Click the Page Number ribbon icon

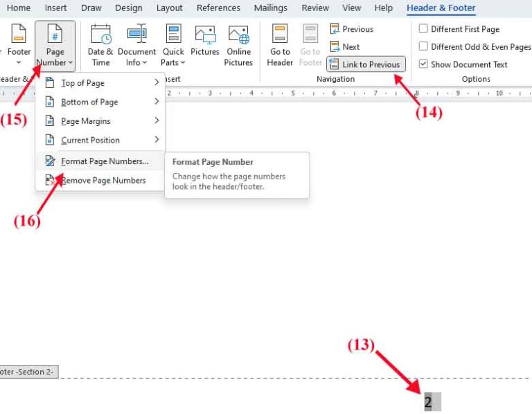point(55,34)
